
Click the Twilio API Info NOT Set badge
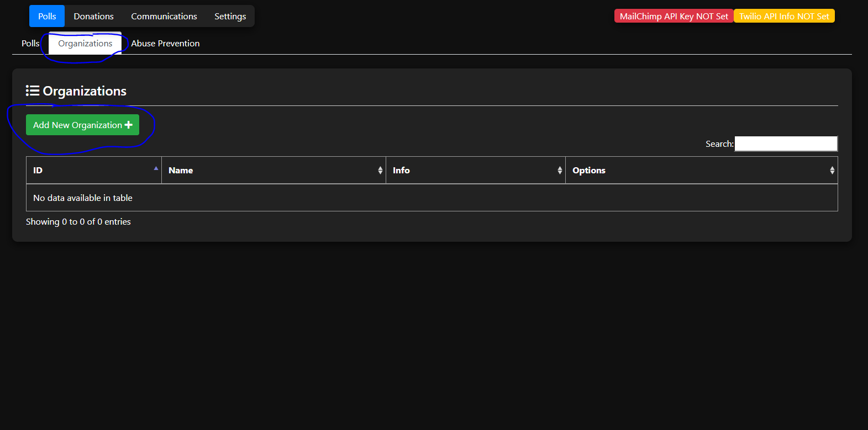click(784, 17)
